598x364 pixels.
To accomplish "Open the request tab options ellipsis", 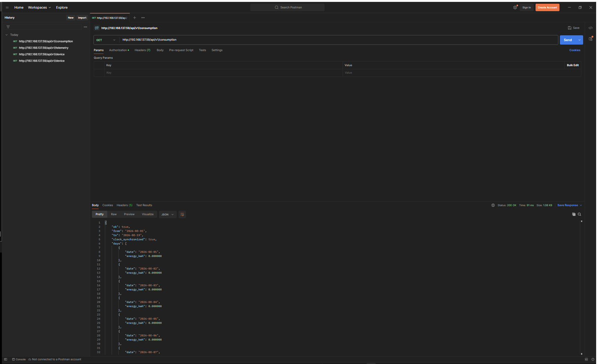I will tap(143, 18).
